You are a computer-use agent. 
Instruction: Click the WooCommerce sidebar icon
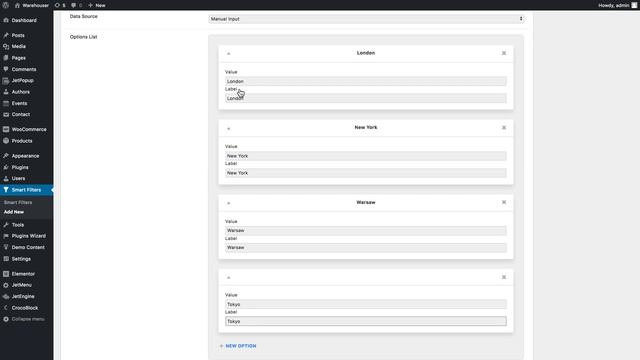tap(6, 129)
